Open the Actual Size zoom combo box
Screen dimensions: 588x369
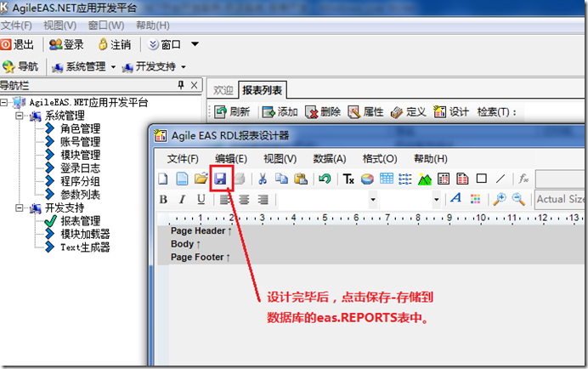tap(560, 199)
